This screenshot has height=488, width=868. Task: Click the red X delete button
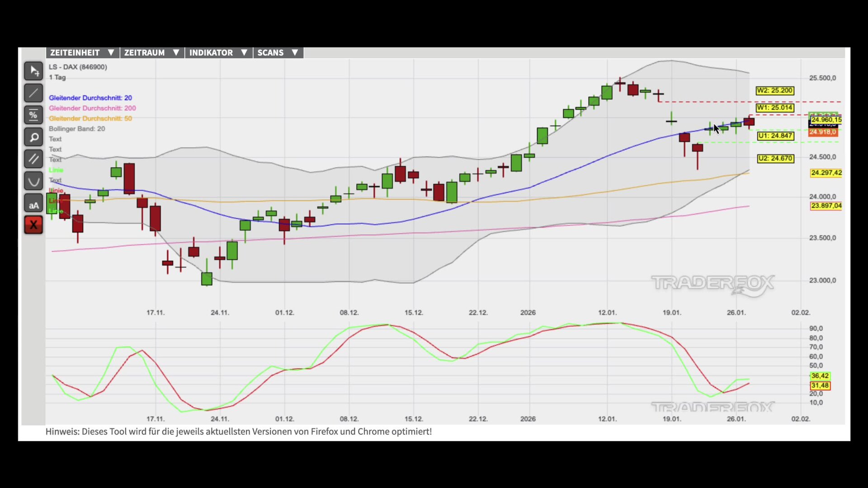[x=33, y=225]
